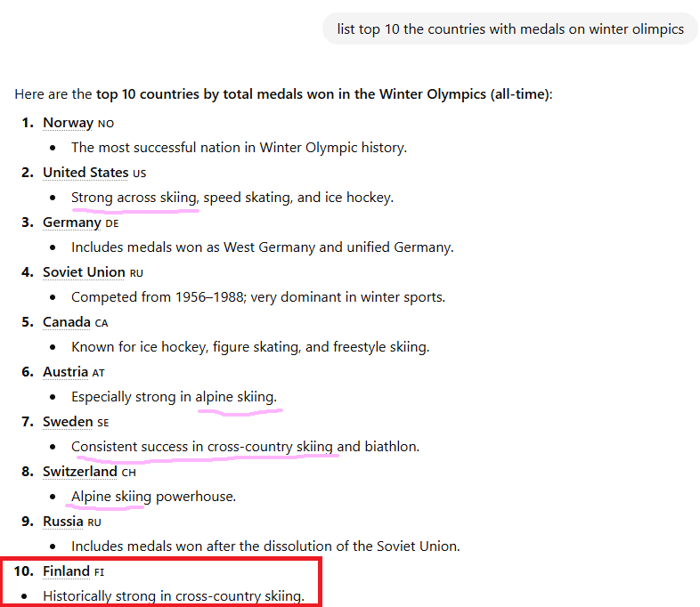Viewport: 700px width, 607px height.
Task: Open the Canada country link
Action: click(67, 322)
